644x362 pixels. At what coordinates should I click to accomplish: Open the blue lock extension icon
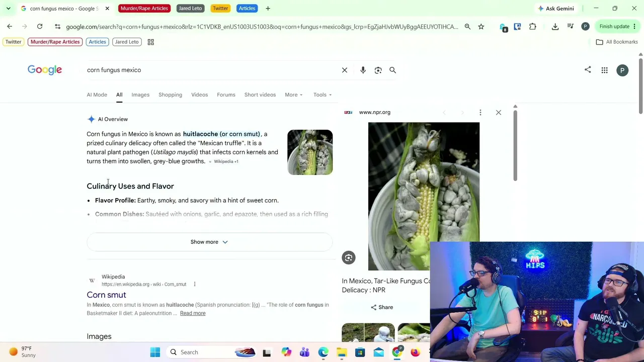coord(517,26)
